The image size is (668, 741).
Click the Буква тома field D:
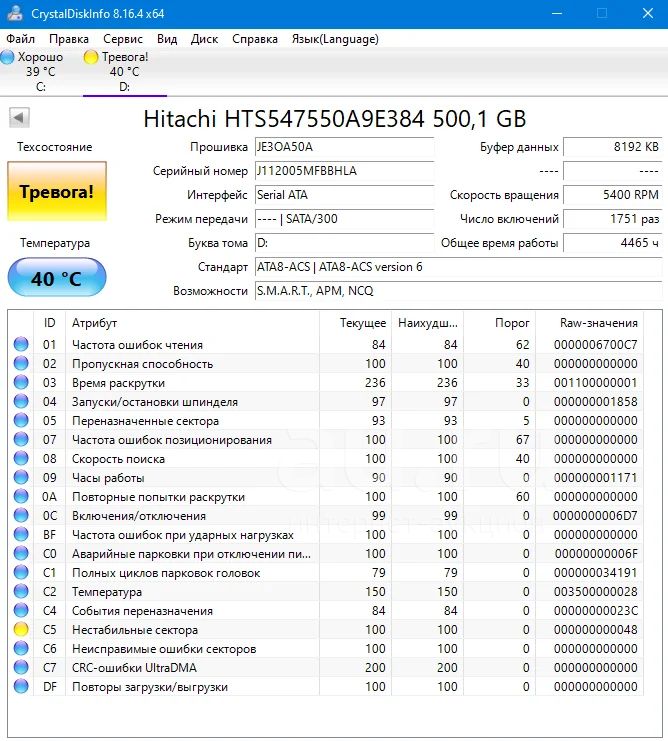coord(344,243)
